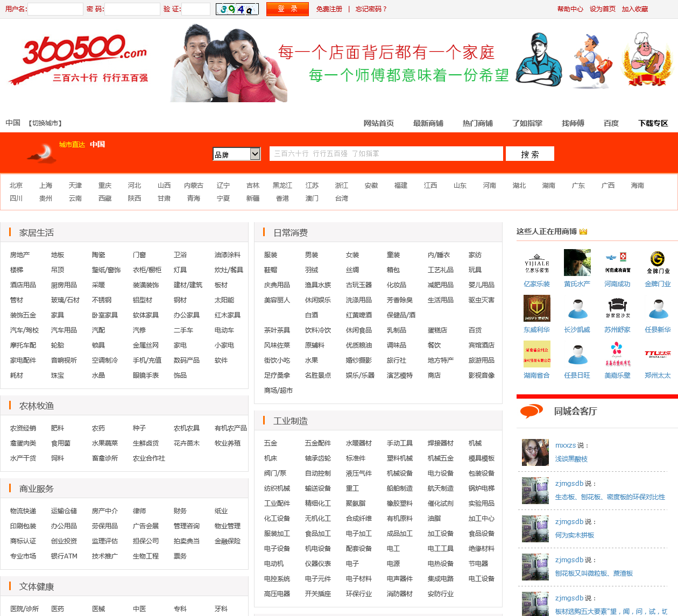
Task: Open avatar beside 生态板、刨花板 post
Action: point(535,491)
